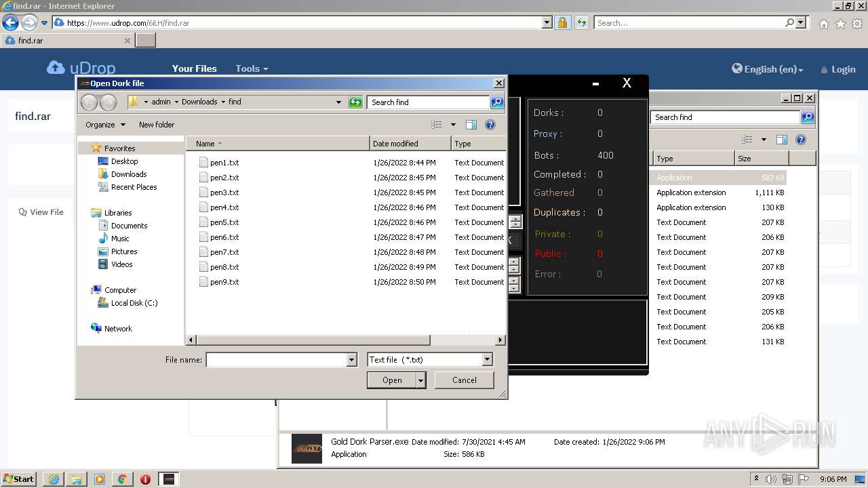Open the Text file (*.txt) filter dropdown

point(487,360)
